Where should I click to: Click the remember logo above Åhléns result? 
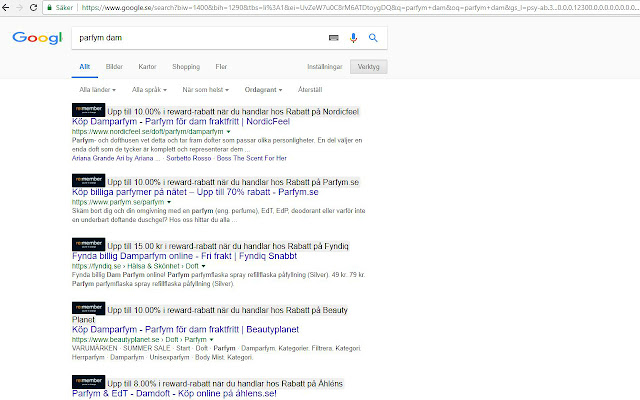coord(89,382)
